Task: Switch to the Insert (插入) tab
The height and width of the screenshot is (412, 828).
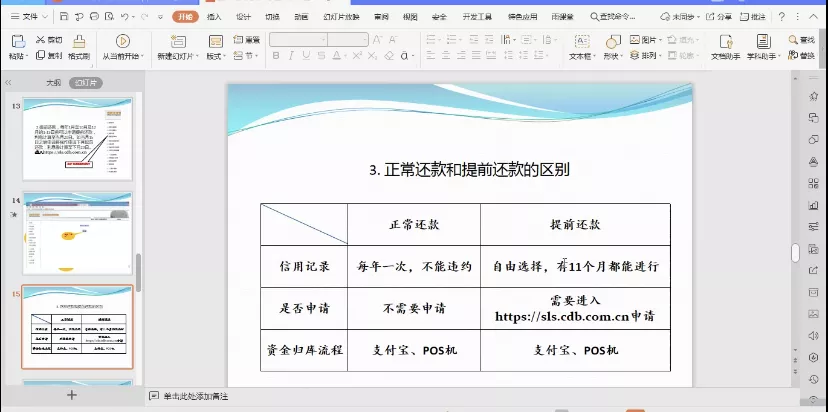Action: point(214,17)
